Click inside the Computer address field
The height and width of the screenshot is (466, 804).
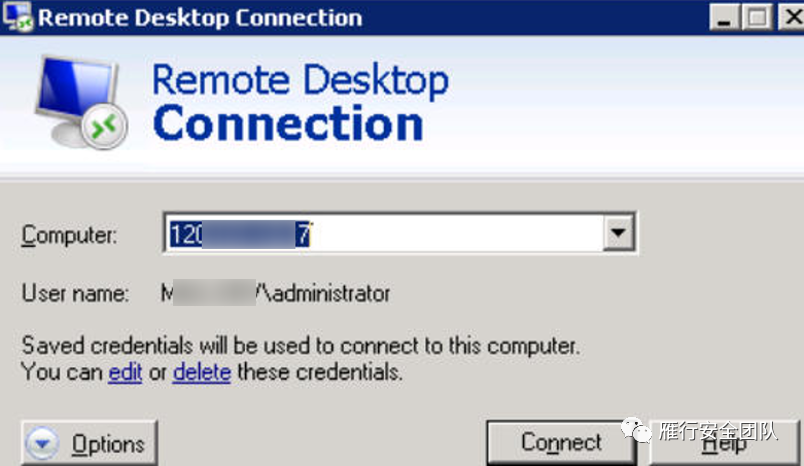(384, 233)
